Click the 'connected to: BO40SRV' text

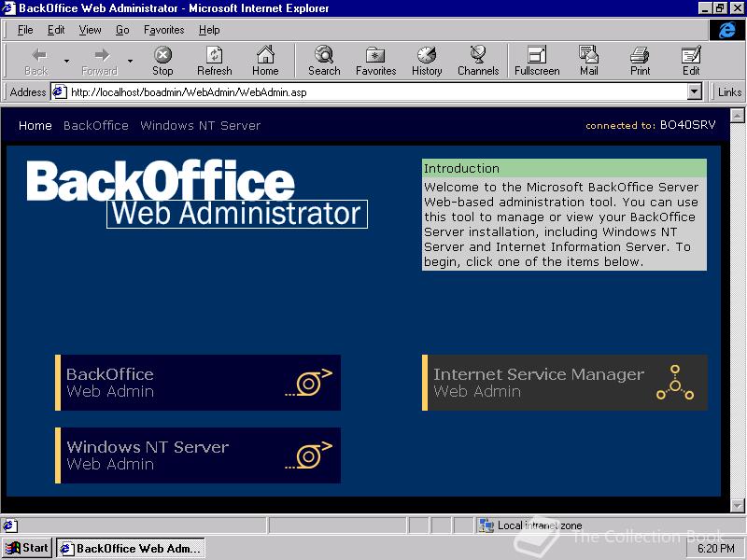coord(650,125)
